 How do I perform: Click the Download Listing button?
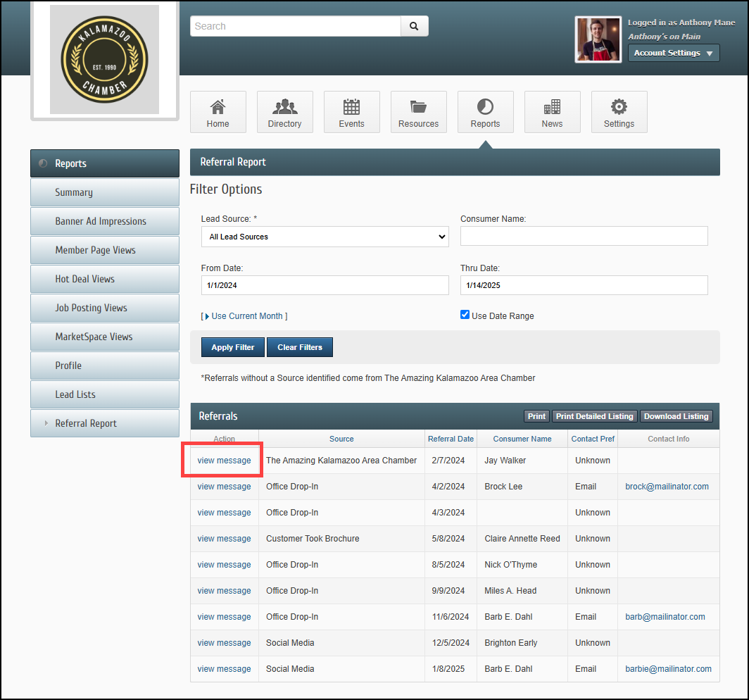pyautogui.click(x=676, y=416)
